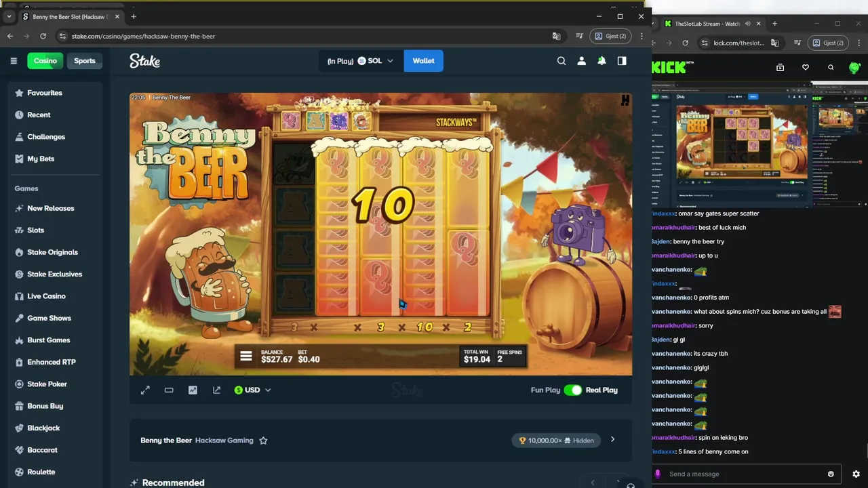Switch to the Sports tab
Screen dimensions: 868x488
85,61
